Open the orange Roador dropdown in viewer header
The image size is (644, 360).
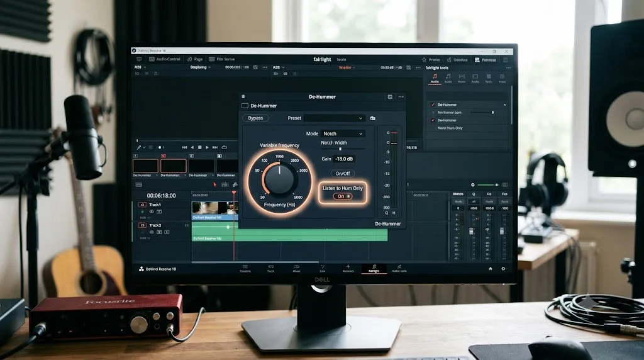coord(347,67)
